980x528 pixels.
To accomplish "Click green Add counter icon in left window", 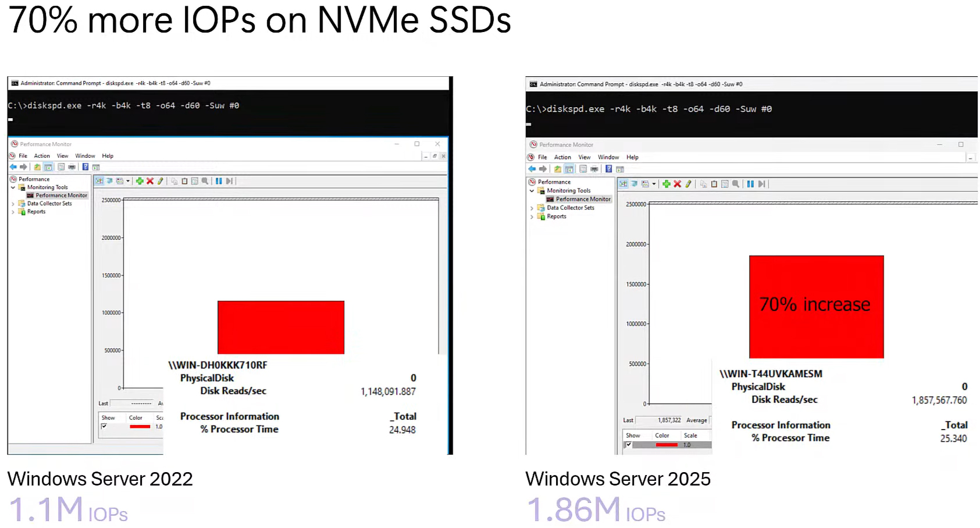I will pos(140,181).
